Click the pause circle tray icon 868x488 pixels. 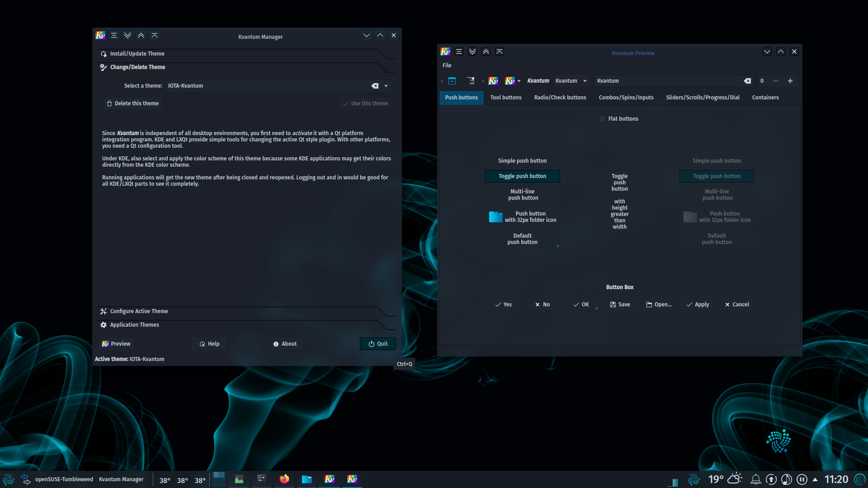point(802,479)
